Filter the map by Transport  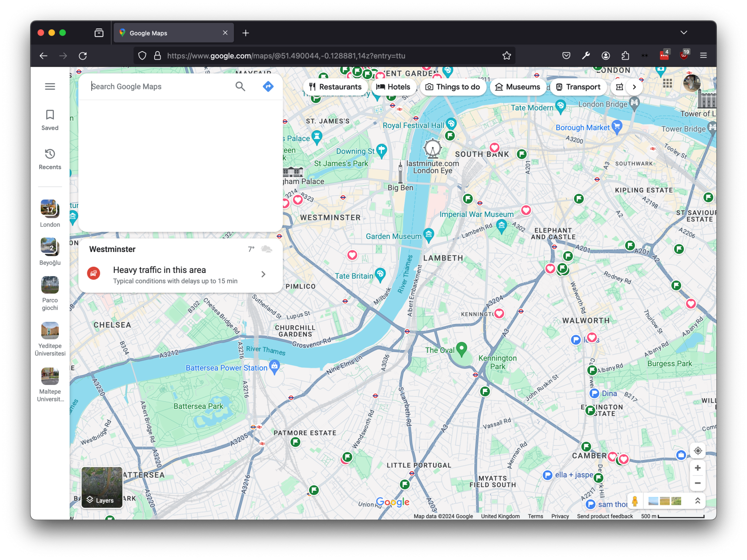pos(578,87)
